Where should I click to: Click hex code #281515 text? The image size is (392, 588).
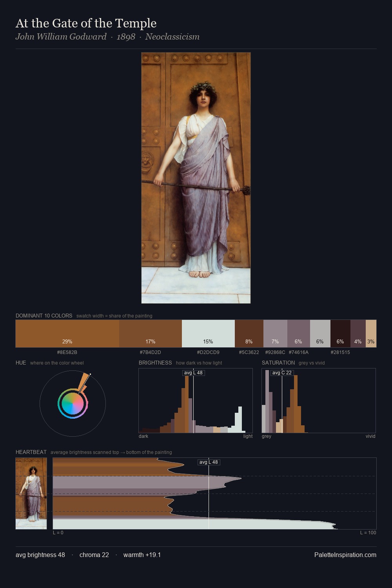point(340,352)
